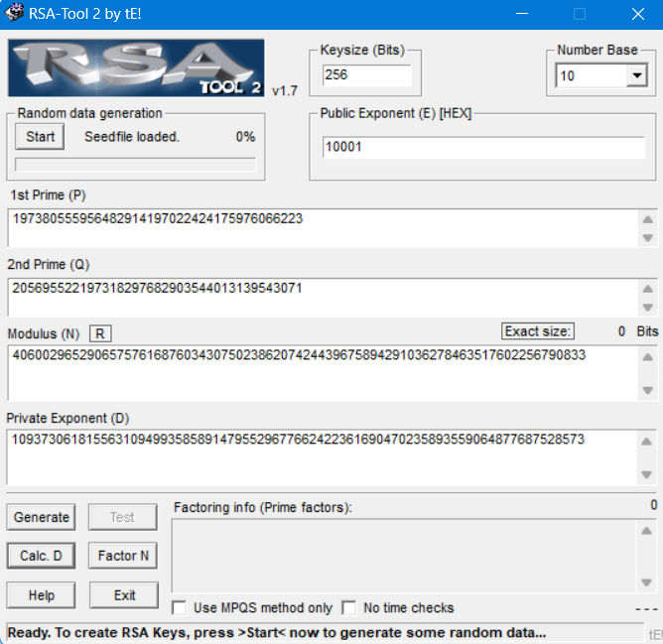Enable Use MPQS method only checkbox
663x644 pixels.
click(180, 607)
